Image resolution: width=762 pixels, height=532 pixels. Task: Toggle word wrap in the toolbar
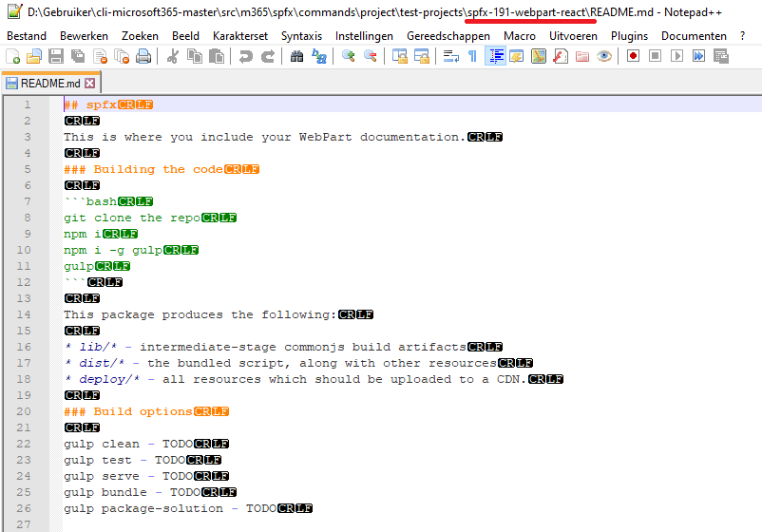(451, 56)
